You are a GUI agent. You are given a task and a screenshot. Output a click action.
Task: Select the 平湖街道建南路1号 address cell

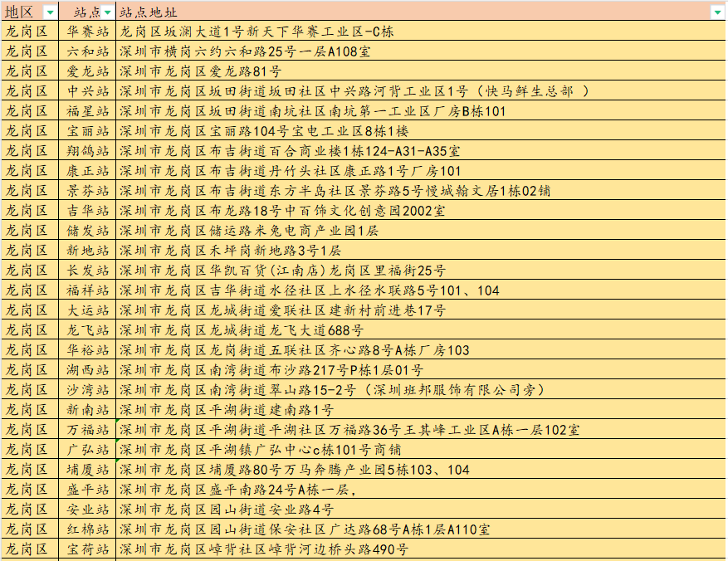coord(421,410)
